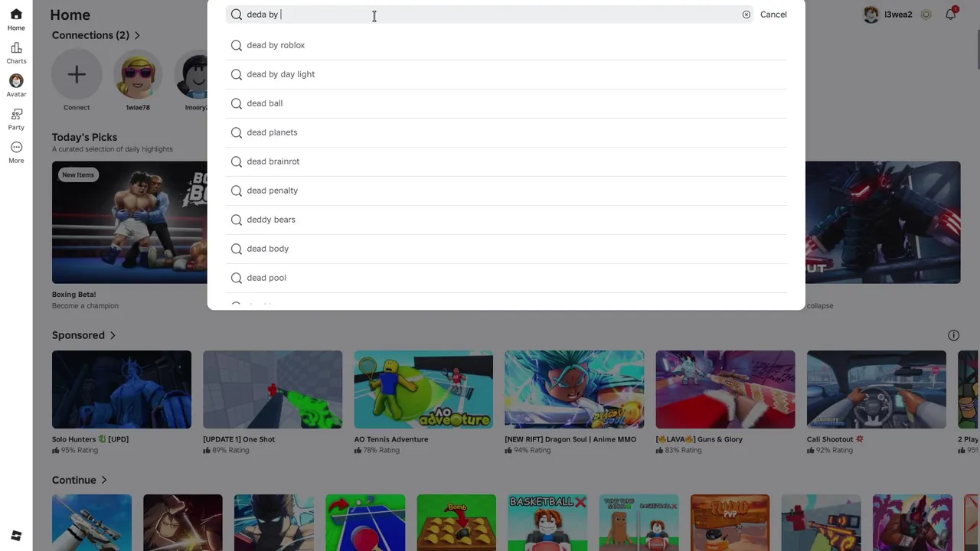980x551 pixels.
Task: Click the New Items badge on Boxing card
Action: tap(78, 174)
